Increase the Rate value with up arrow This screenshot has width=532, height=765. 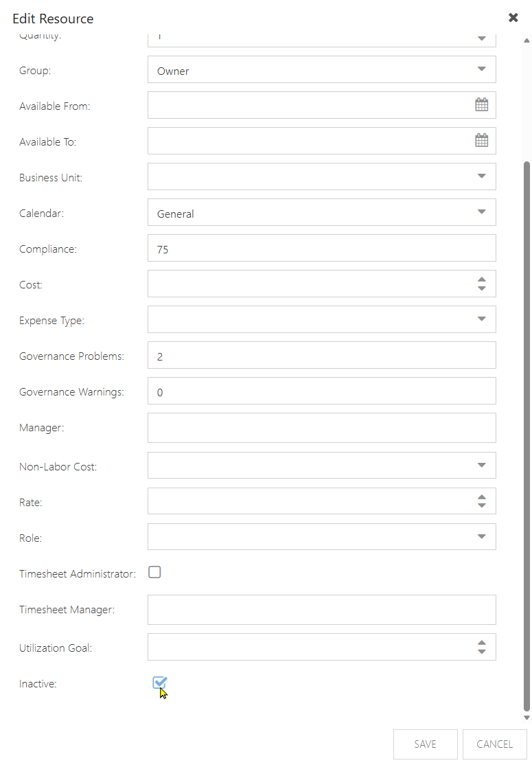click(x=481, y=496)
